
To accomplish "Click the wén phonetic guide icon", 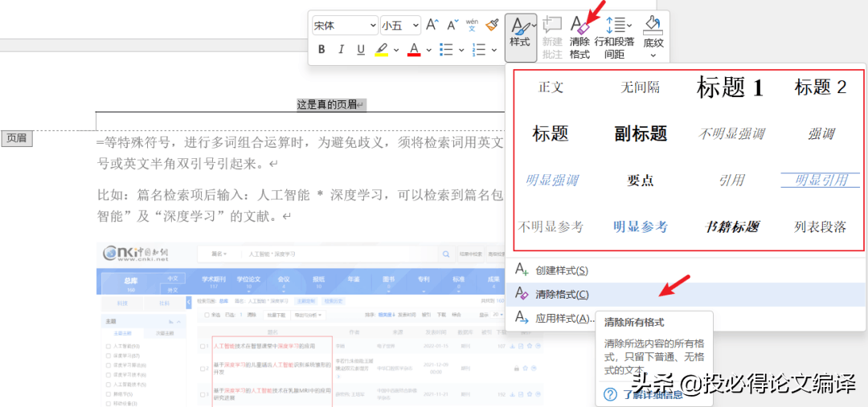I will [x=472, y=25].
